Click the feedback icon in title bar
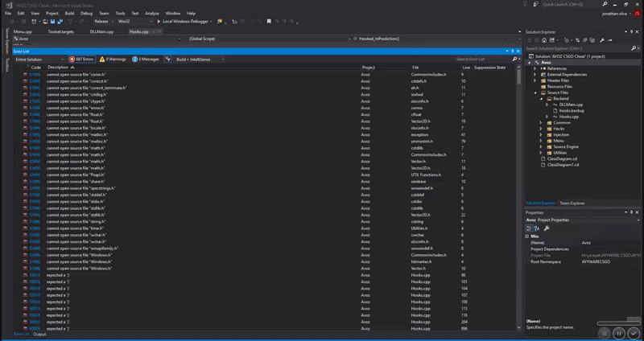This screenshot has height=341, width=644. [x=535, y=4]
